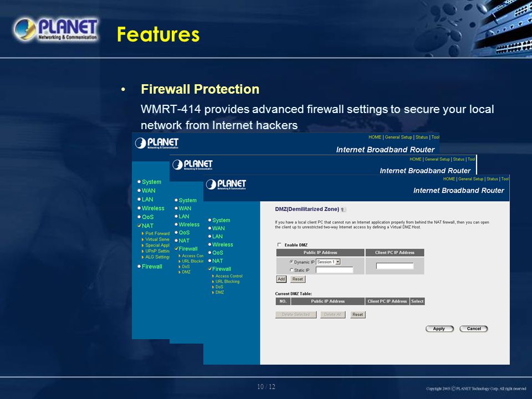Open URL Blocking in front window sidebar
The height and width of the screenshot is (399, 532).
[227, 282]
